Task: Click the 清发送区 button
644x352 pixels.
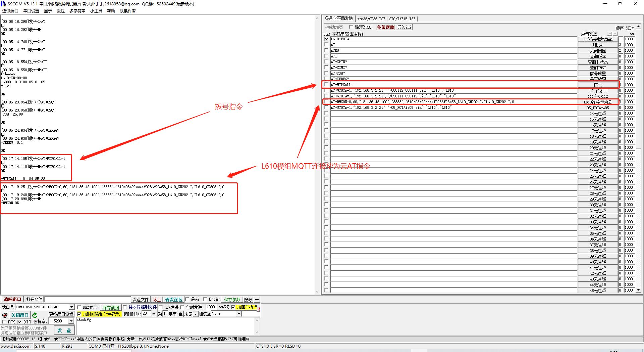Action: pos(174,300)
